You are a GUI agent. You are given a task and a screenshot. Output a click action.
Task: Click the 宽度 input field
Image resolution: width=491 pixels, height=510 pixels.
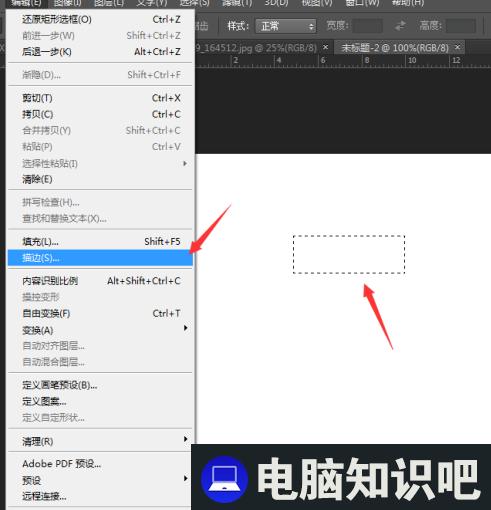pos(368,26)
